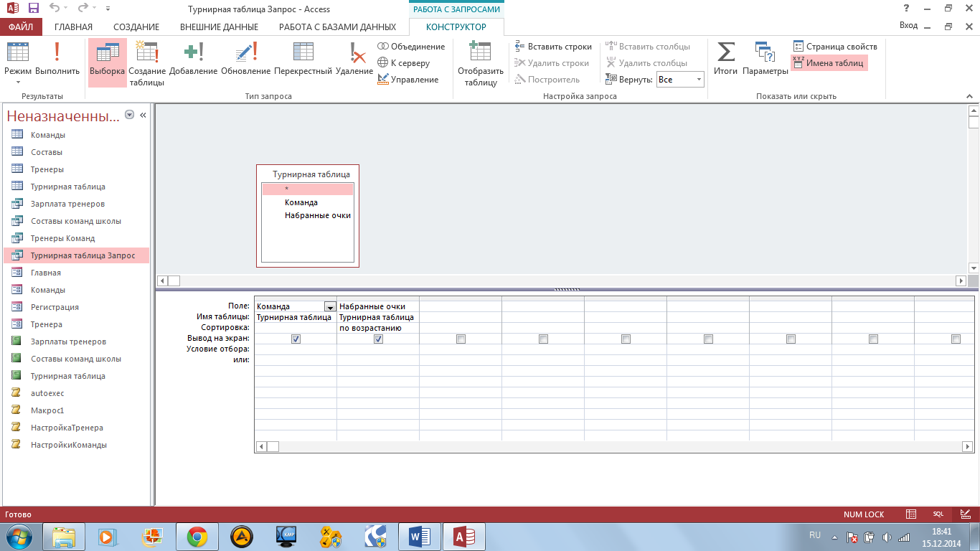The height and width of the screenshot is (551, 980).
Task: Click design grid horizontal scrollbar left arrow
Action: (x=262, y=446)
